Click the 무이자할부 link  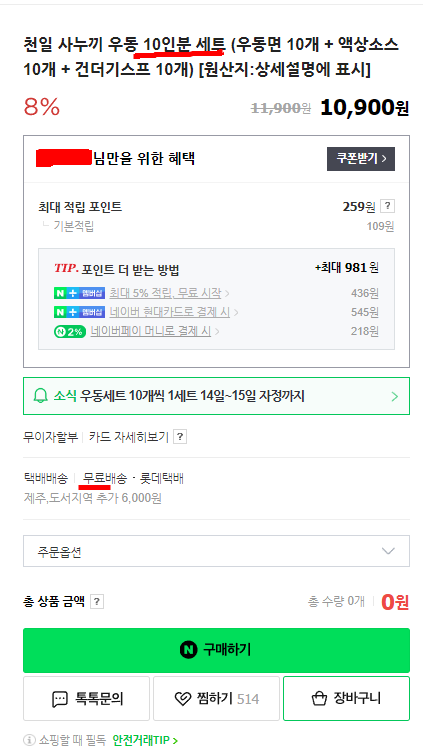point(50,437)
